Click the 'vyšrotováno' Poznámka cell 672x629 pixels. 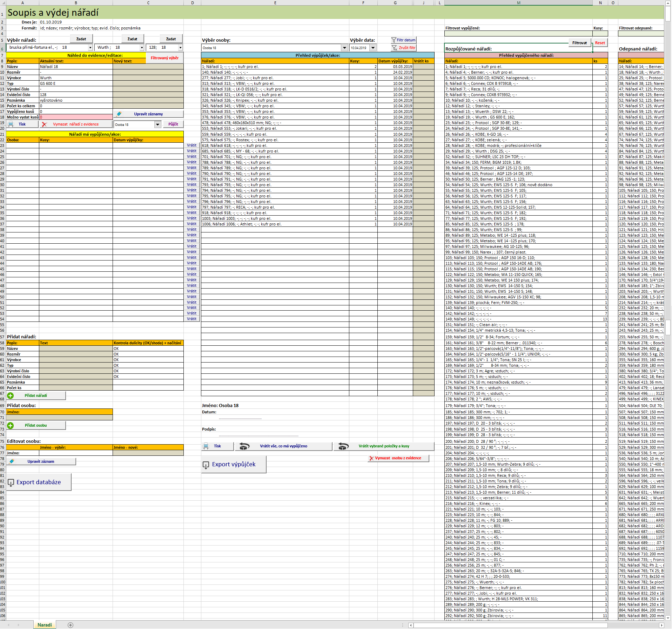pos(76,100)
